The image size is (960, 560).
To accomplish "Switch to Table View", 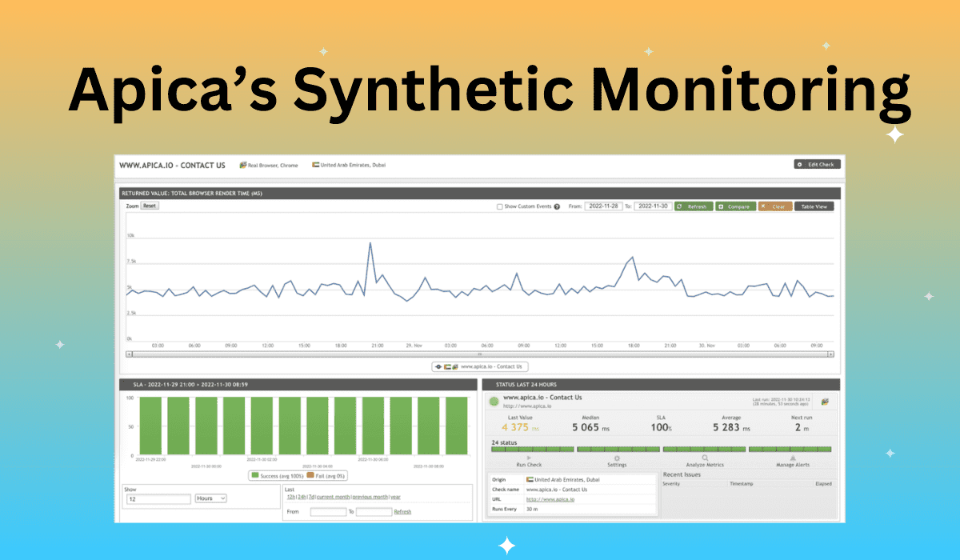I will (x=814, y=206).
